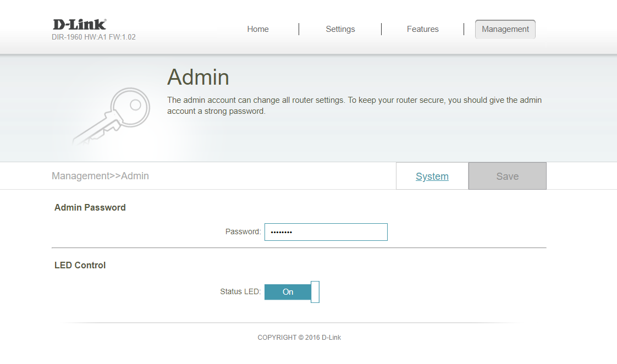Click the Save button
The height and width of the screenshot is (364, 617).
507,176
